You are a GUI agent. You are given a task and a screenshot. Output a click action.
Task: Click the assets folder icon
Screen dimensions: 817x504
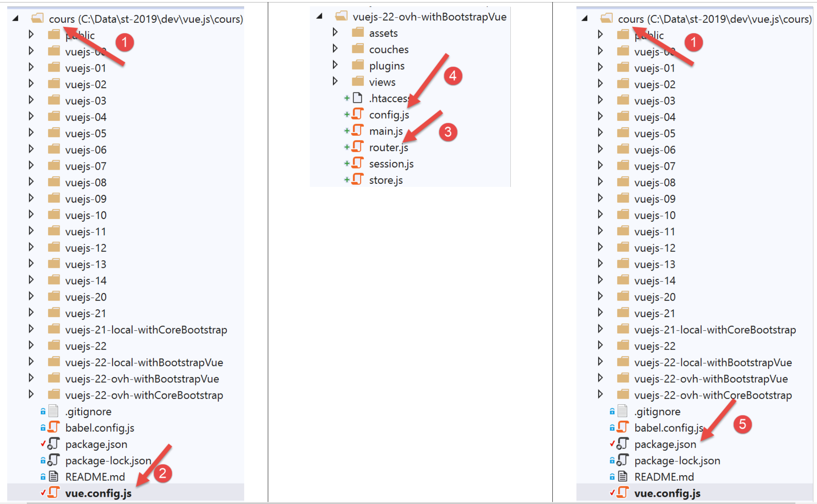(357, 32)
